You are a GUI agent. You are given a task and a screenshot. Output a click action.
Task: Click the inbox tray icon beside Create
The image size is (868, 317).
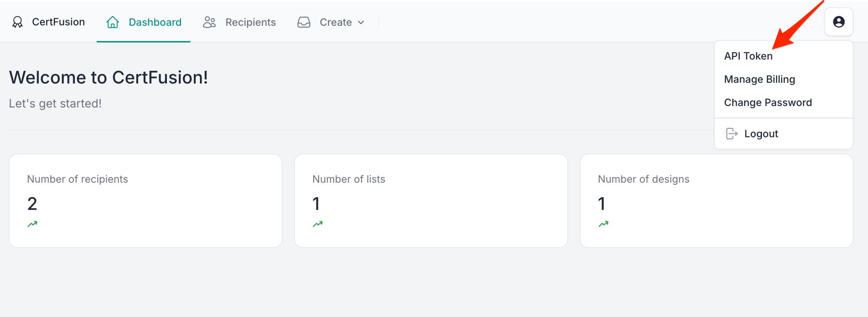[304, 22]
